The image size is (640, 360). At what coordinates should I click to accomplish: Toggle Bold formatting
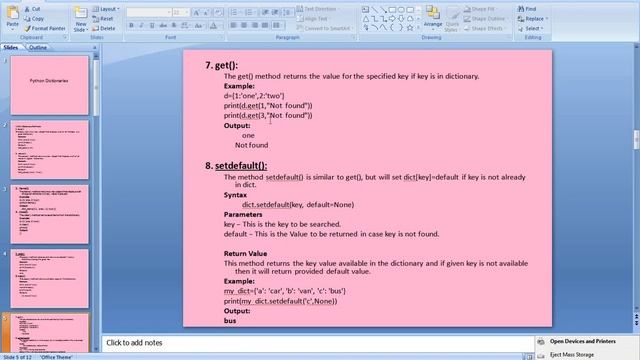(x=131, y=26)
